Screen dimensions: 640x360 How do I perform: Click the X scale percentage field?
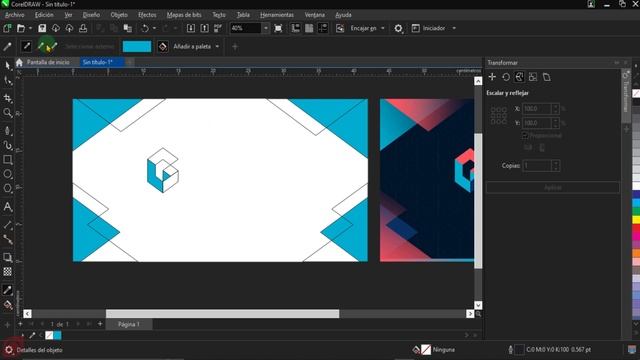(x=537, y=109)
